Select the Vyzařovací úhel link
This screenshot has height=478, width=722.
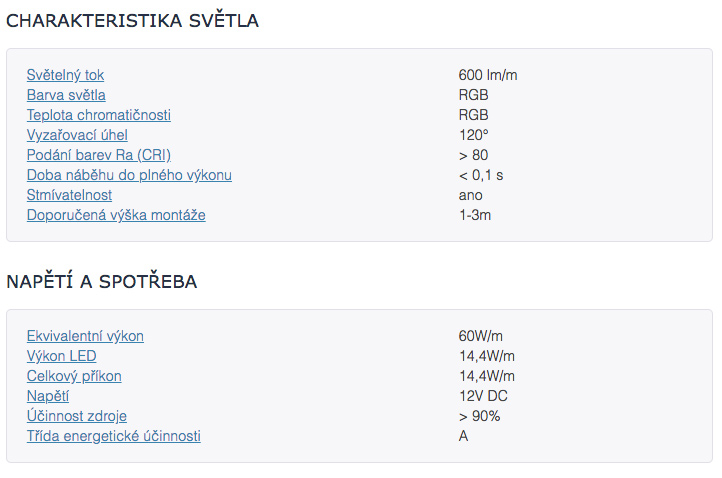[77, 135]
